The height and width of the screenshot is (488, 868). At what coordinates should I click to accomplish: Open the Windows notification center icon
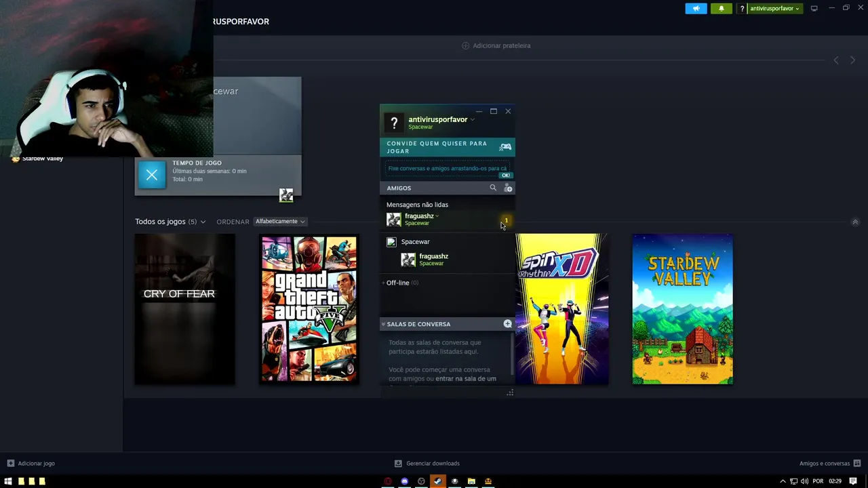tap(853, 481)
